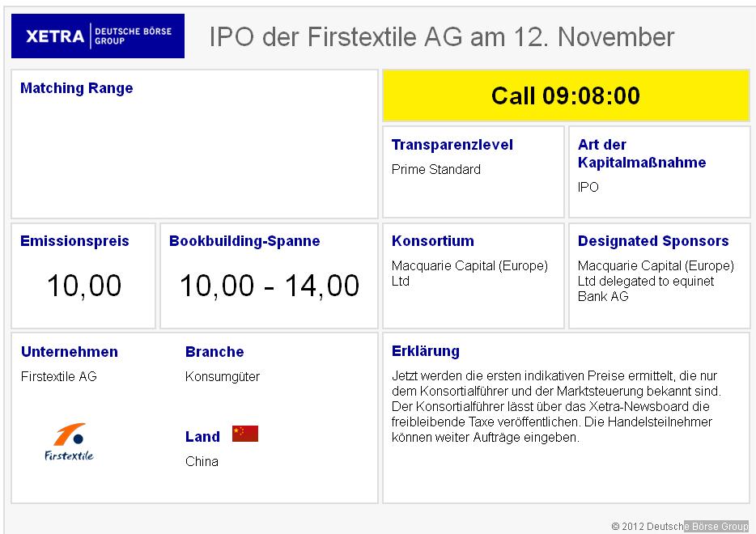Click the IPO der Firstextile AG title

coord(441,36)
